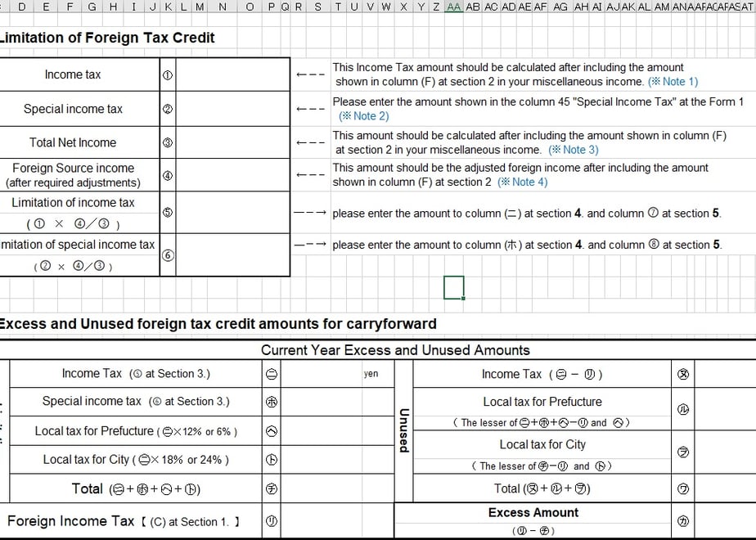Select amount cell for Local tax for Prefecture (12% or 6%)
This screenshot has width=756, height=540.
point(337,431)
